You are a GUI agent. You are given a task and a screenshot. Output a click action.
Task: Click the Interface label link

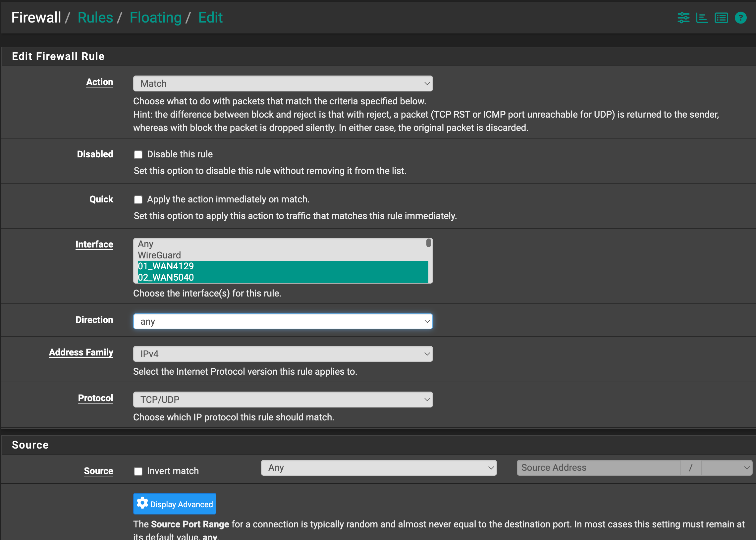pos(94,244)
